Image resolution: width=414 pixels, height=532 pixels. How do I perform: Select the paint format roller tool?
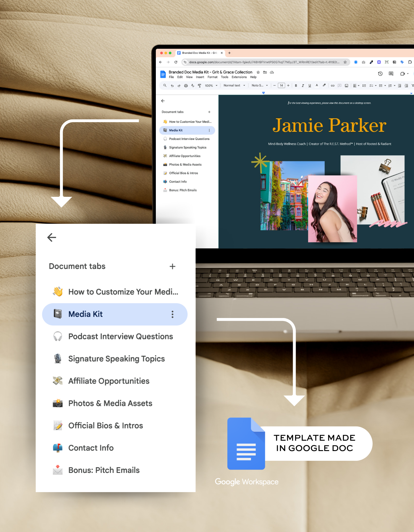point(199,86)
